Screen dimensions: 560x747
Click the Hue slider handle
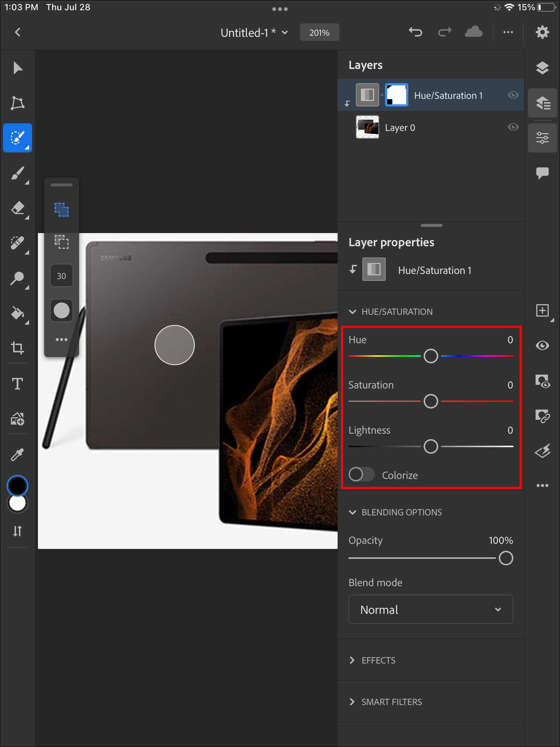click(431, 356)
